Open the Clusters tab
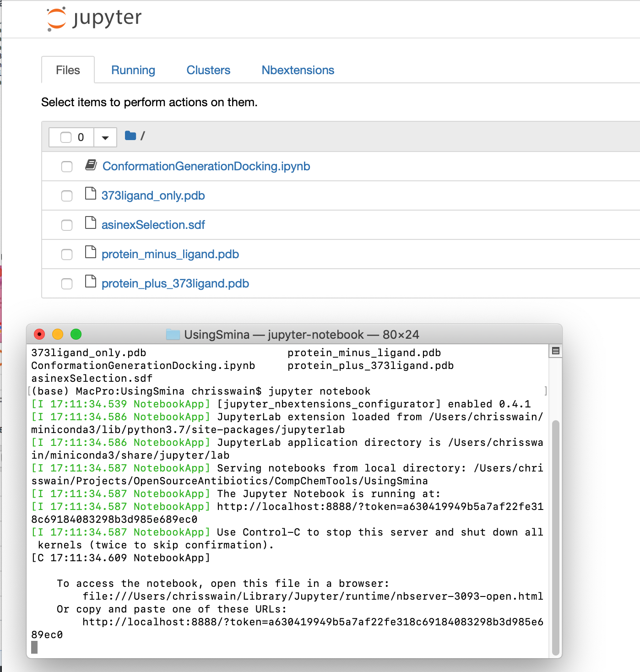 coord(208,70)
